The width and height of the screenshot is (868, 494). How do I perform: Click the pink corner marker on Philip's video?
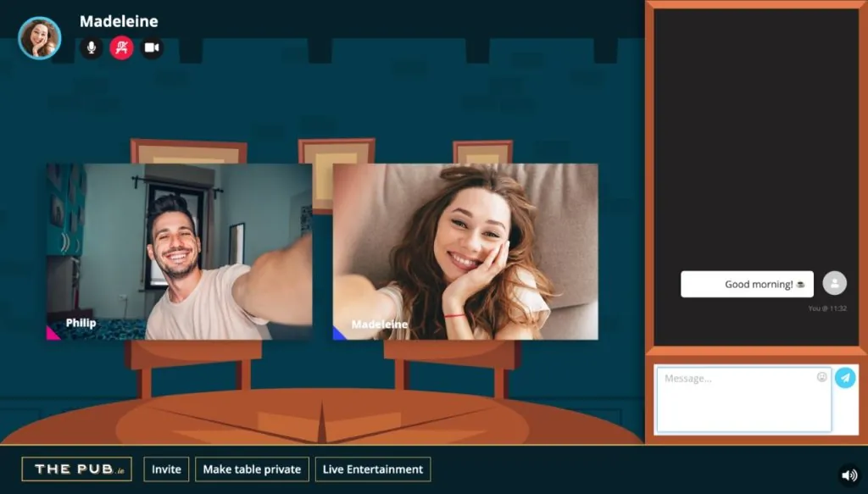(x=52, y=334)
